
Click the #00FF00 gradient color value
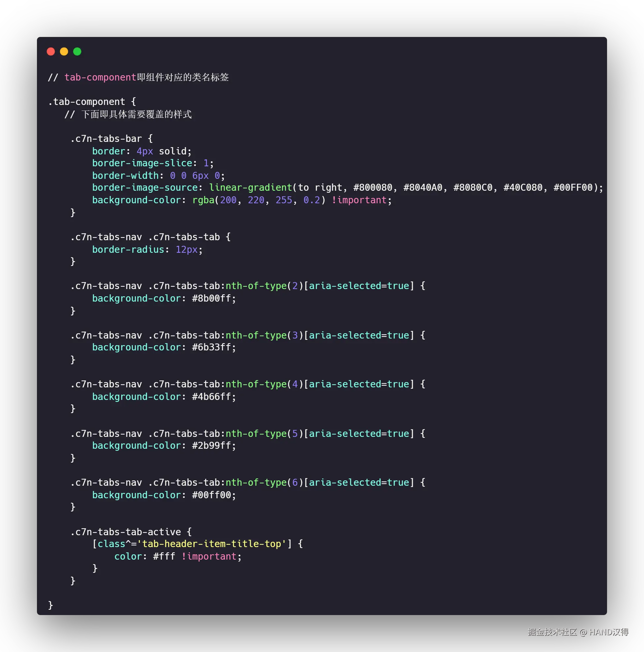[x=573, y=188]
